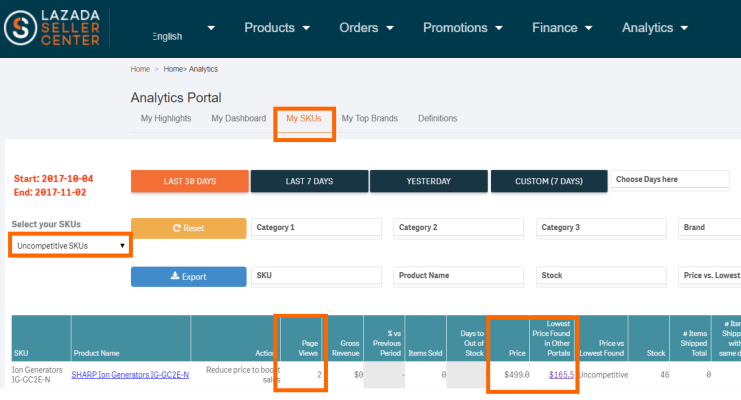
Task: Click the Category 3 filter field
Action: point(601,227)
